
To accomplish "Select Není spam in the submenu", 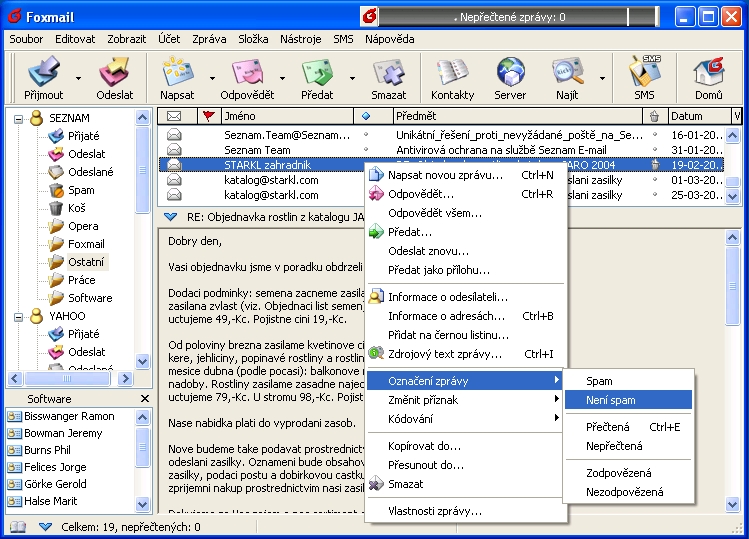I will click(x=628, y=400).
